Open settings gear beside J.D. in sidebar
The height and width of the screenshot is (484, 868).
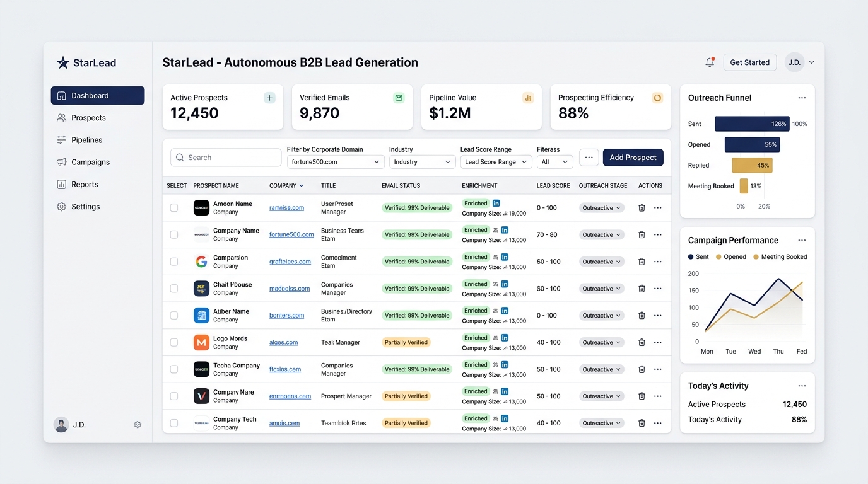pos(138,425)
